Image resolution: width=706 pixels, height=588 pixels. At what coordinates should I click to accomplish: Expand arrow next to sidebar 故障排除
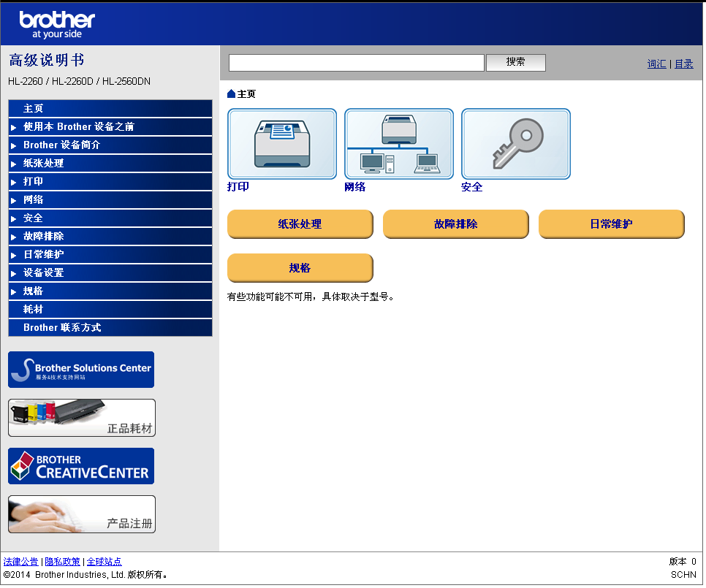[x=13, y=237]
